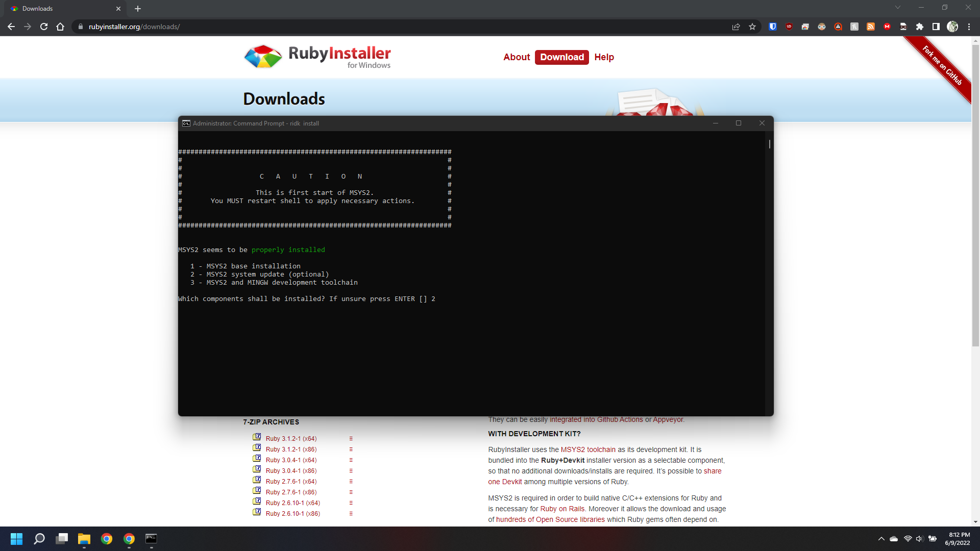980x551 pixels.
Task: Open the Chrome Extensions puzzle menu
Action: [920, 27]
